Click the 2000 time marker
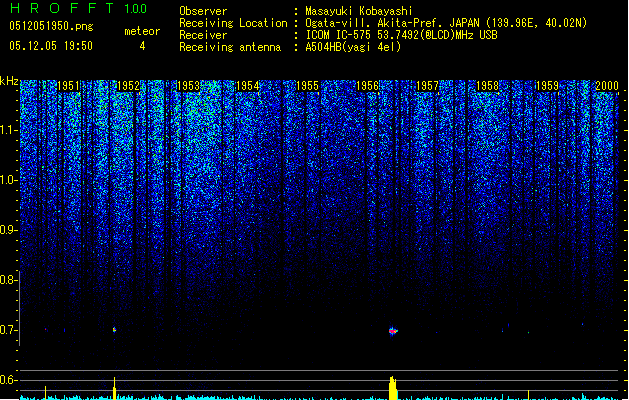 (607, 86)
